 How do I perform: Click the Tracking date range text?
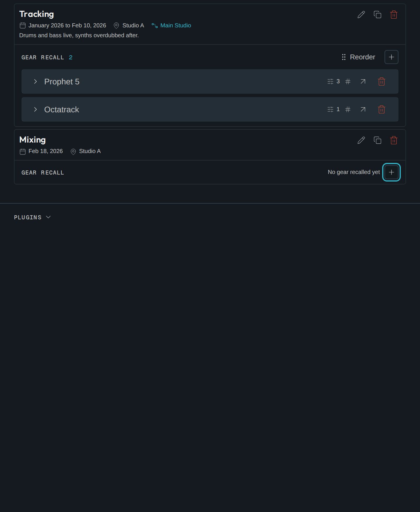pyautogui.click(x=67, y=25)
